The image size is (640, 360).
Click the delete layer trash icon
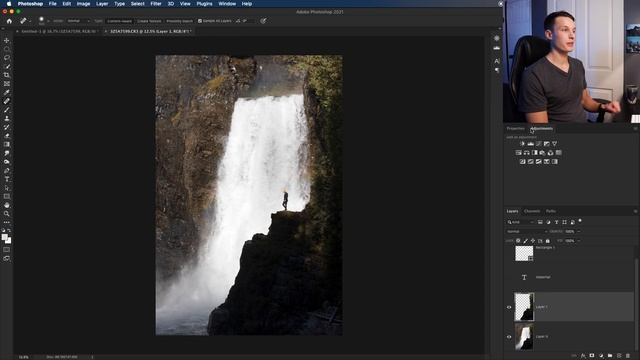628,356
